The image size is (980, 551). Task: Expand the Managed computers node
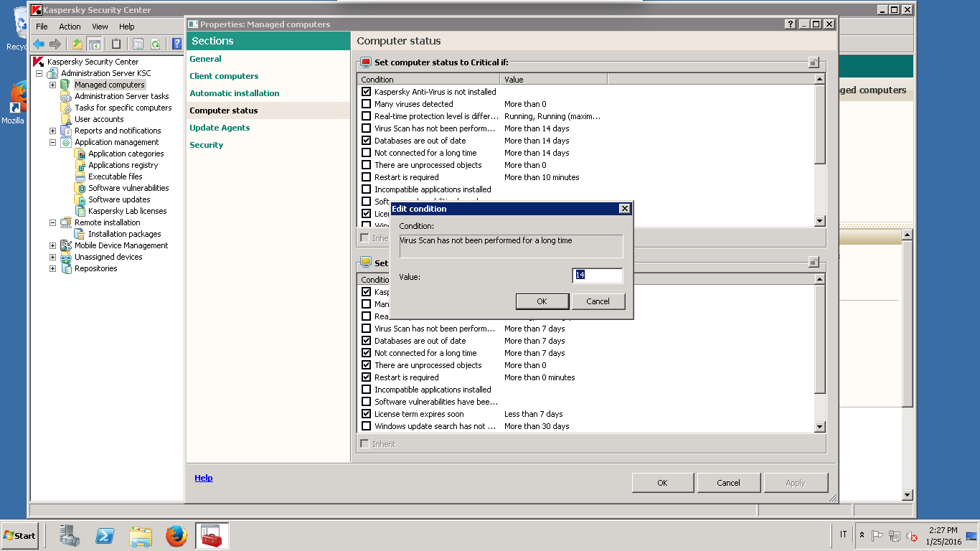[x=52, y=85]
